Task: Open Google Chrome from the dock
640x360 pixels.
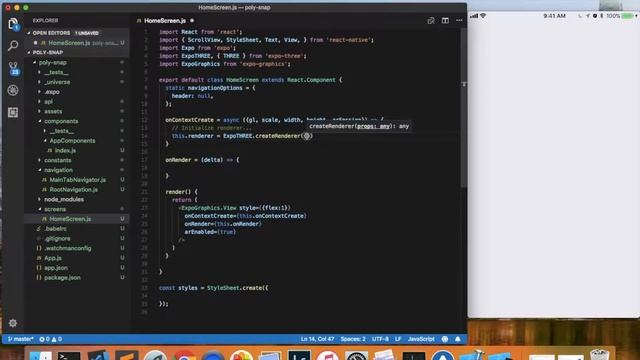Action: [x=184, y=356]
